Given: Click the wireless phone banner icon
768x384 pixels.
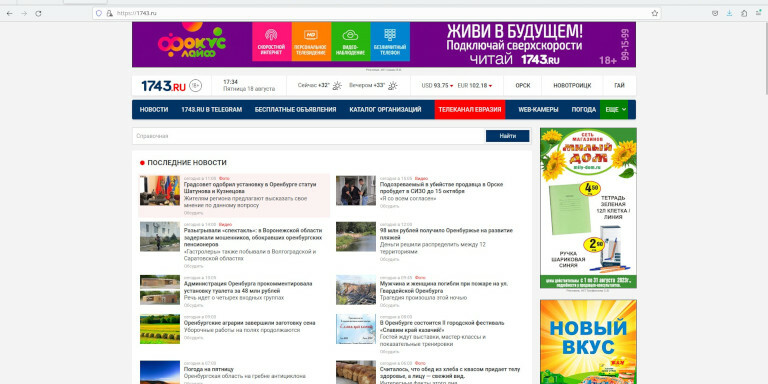Looking at the screenshot, I should (390, 42).
